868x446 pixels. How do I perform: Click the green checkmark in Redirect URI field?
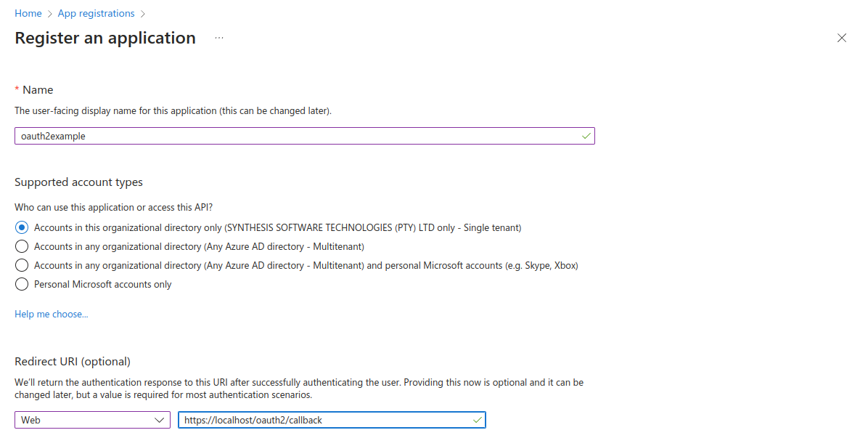click(477, 420)
